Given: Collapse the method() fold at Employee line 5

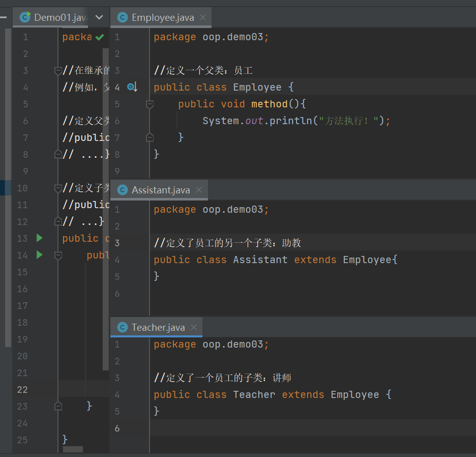Looking at the screenshot, I should (150, 104).
